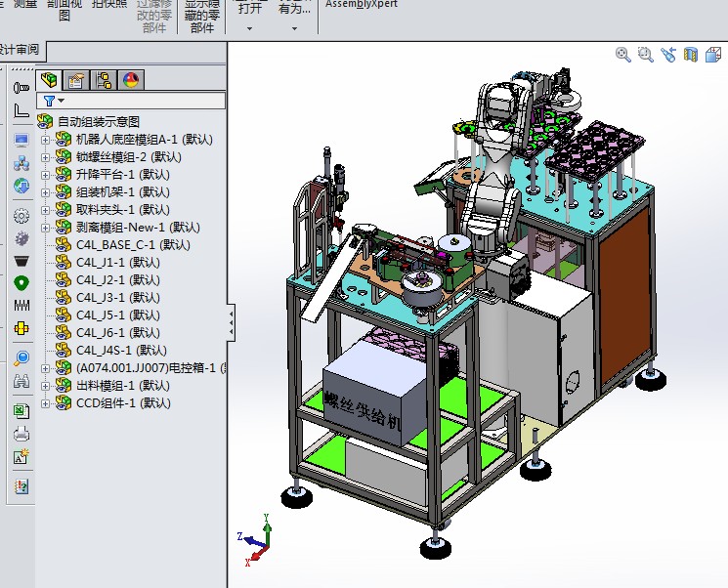Screen dimensions: 728x588
Task: Click Previous View in view toolbar
Action: (x=668, y=55)
